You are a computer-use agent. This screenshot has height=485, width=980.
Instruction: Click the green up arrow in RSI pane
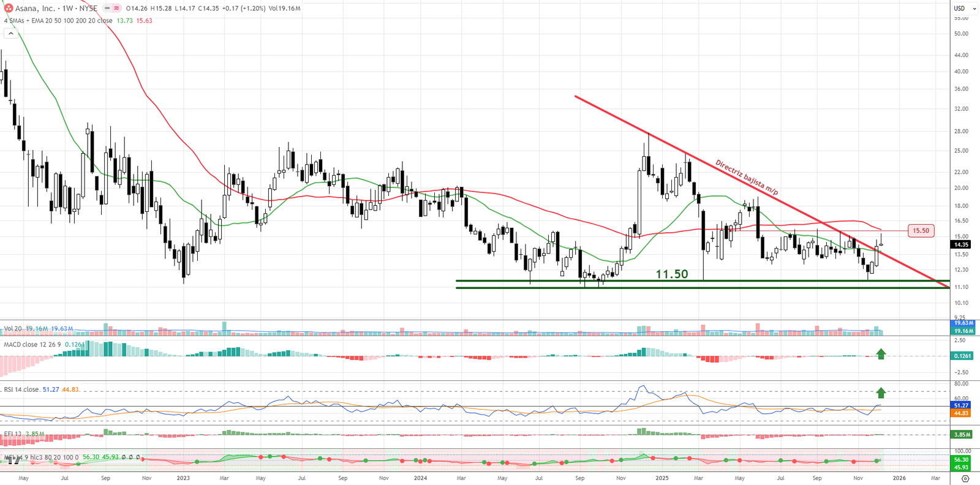point(881,393)
